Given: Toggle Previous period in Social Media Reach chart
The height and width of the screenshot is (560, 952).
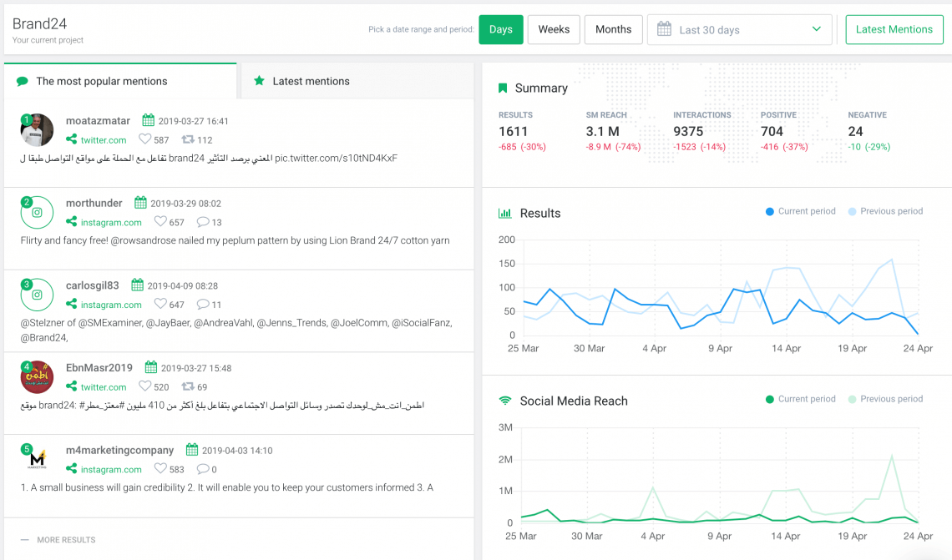Looking at the screenshot, I should 886,399.
